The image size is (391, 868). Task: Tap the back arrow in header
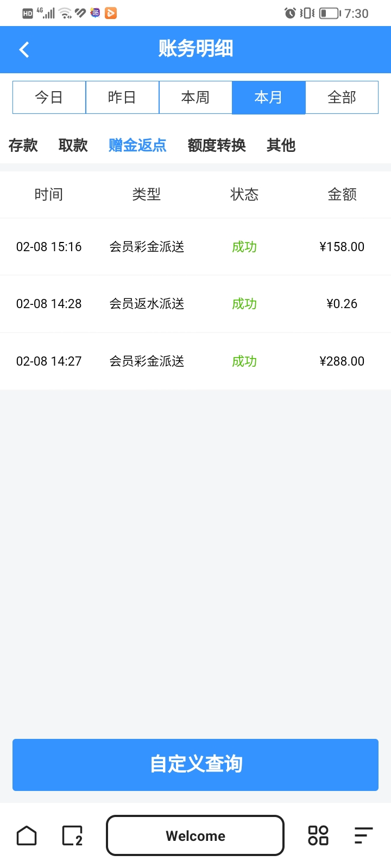point(24,50)
